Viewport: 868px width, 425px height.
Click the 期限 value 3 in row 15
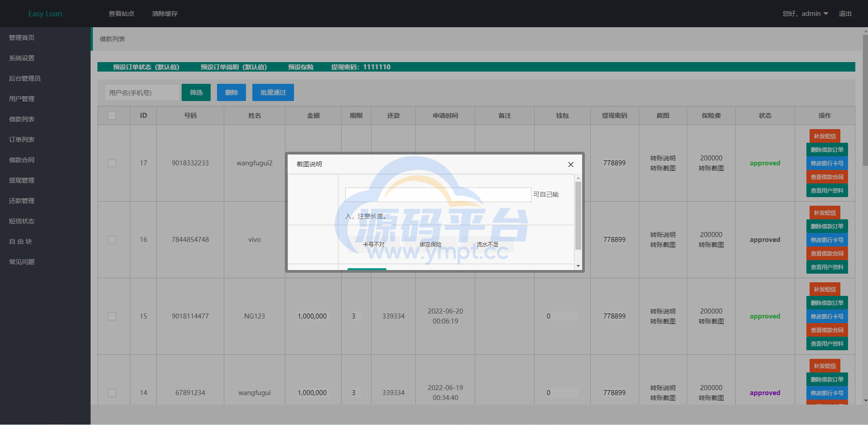click(356, 316)
